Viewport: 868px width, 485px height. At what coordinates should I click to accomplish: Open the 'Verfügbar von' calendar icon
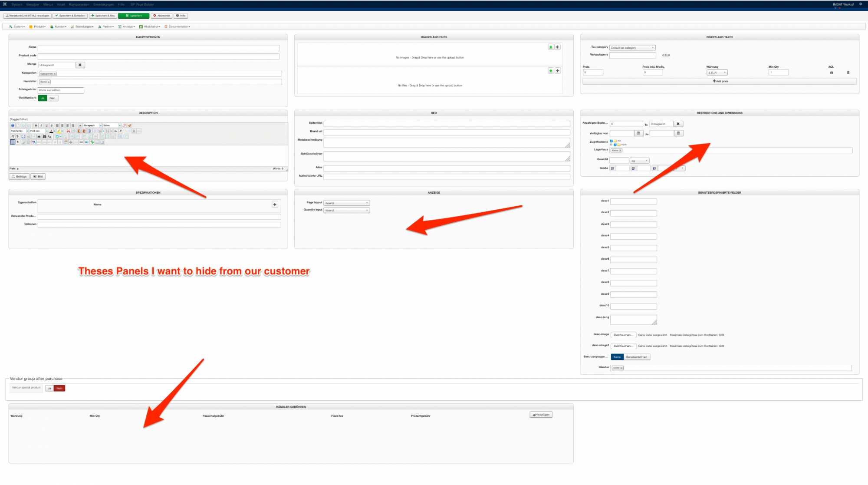[638, 133]
